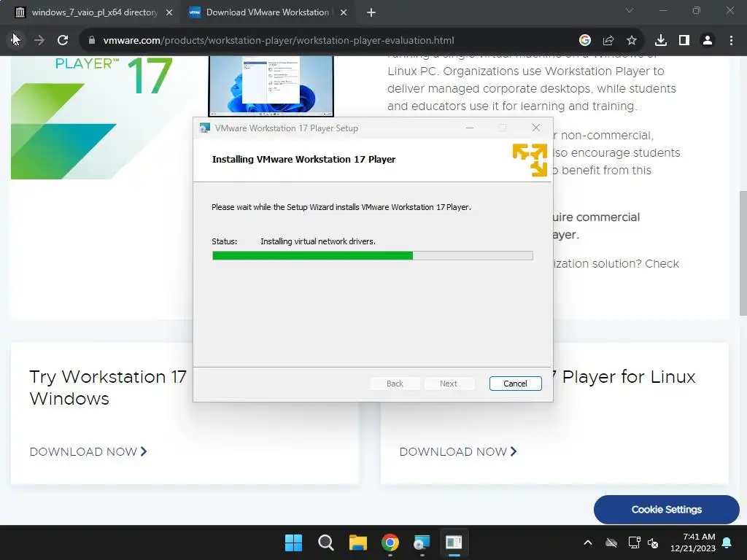This screenshot has width=747, height=560.
Task: Click 'Installing virtual network drivers.' status text
Action: click(x=318, y=241)
